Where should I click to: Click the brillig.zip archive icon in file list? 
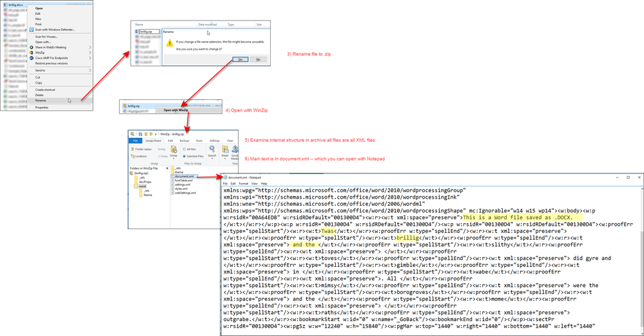[124, 106]
